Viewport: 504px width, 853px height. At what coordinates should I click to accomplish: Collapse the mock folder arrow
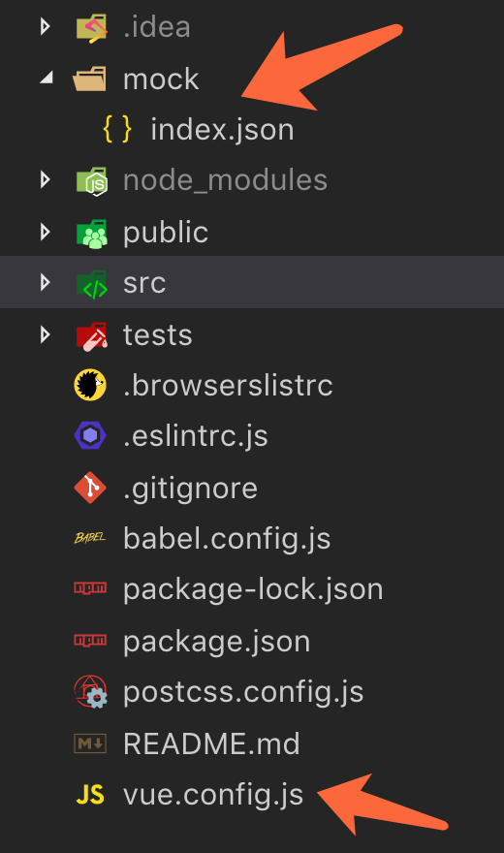click(x=47, y=79)
